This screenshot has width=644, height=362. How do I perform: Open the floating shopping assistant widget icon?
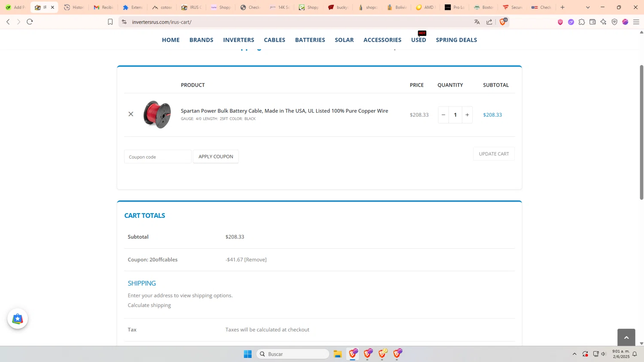click(18, 319)
